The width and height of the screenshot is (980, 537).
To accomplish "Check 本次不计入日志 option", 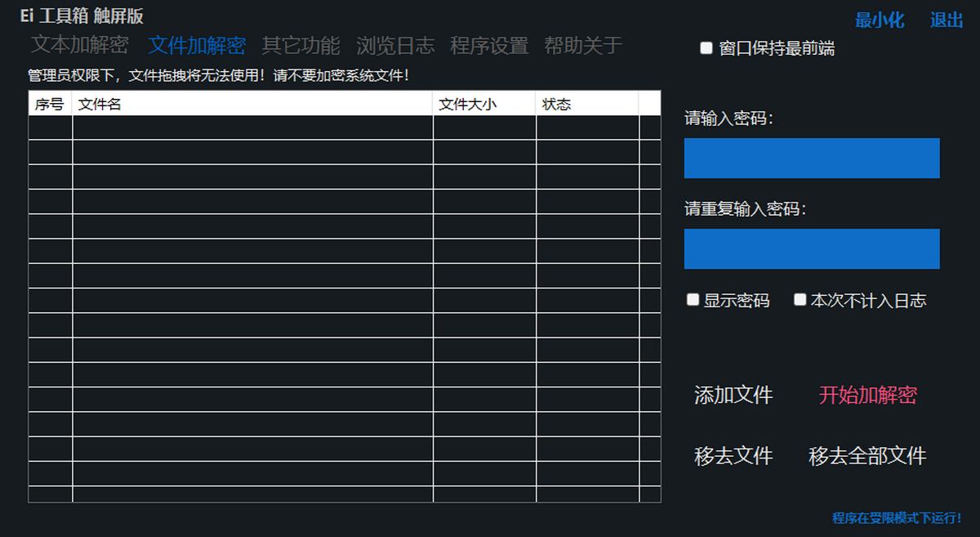I will pos(800,300).
